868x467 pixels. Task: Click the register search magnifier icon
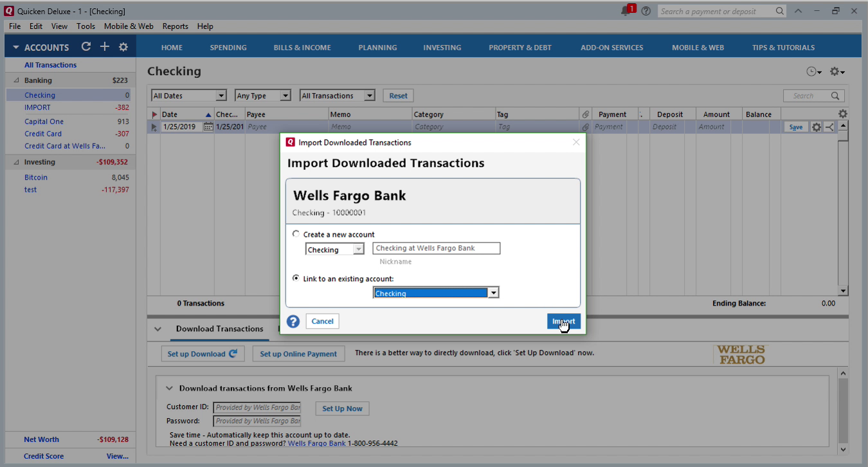click(x=835, y=96)
